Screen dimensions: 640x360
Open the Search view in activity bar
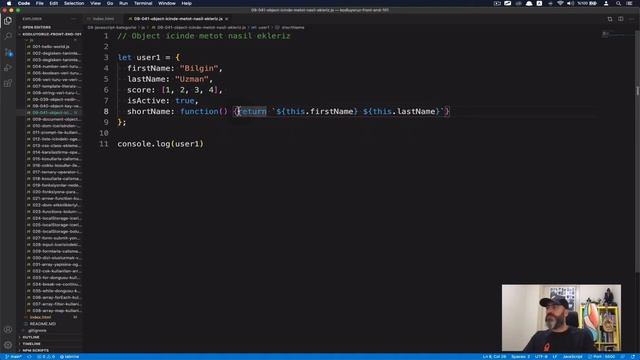(8, 36)
